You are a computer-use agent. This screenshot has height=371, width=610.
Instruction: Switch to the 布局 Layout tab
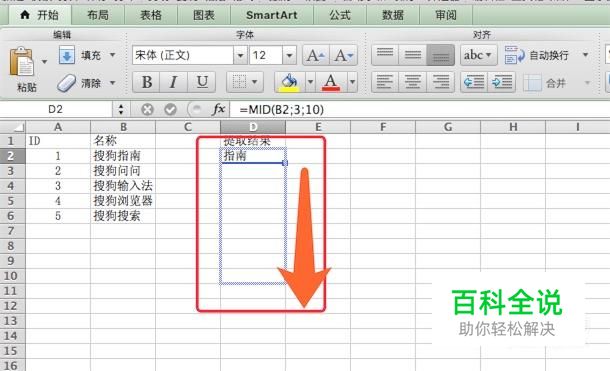click(98, 15)
